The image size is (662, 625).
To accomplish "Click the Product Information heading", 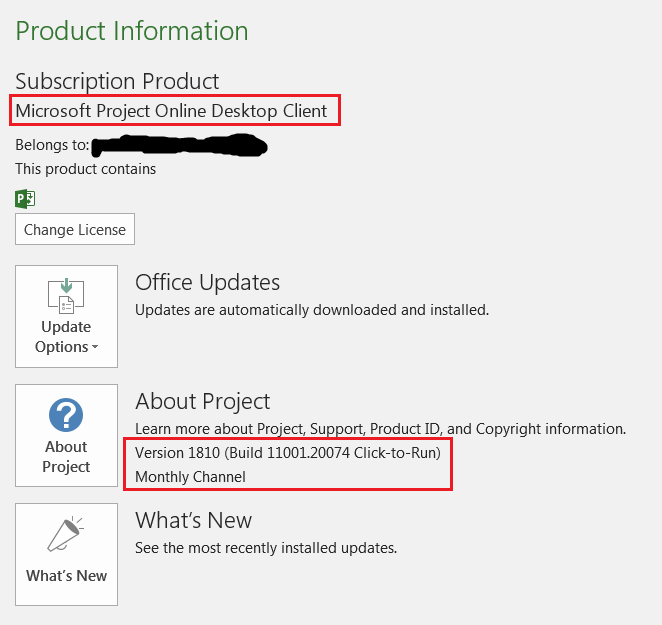I will pos(132,31).
